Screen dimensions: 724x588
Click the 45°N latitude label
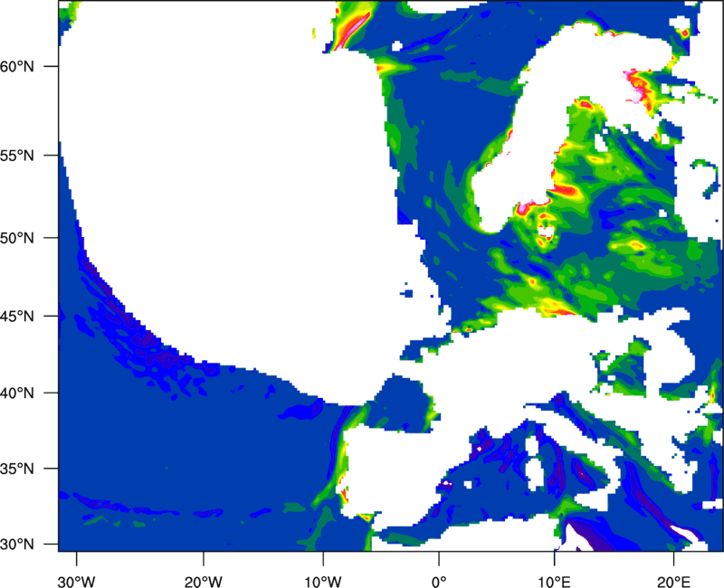(x=17, y=316)
